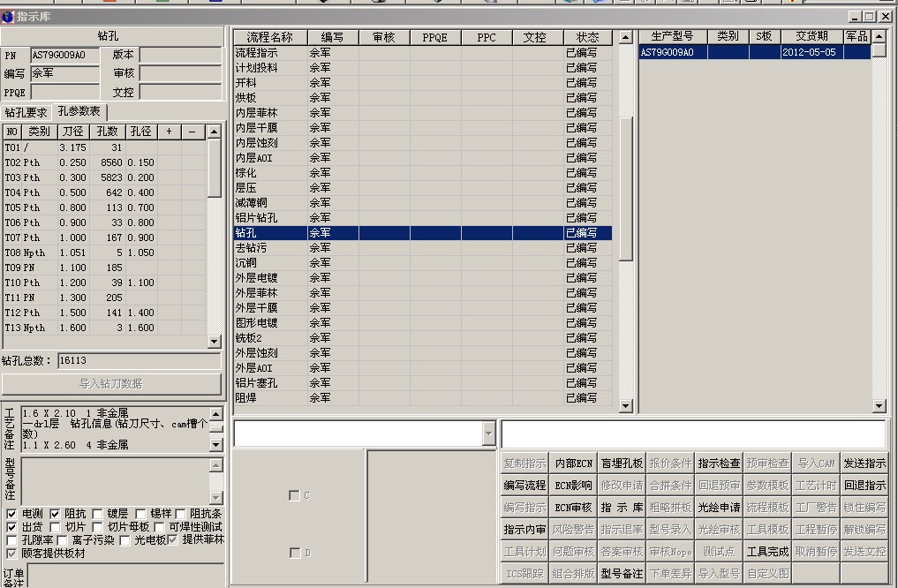Click the 指示内审 button

coord(524,530)
